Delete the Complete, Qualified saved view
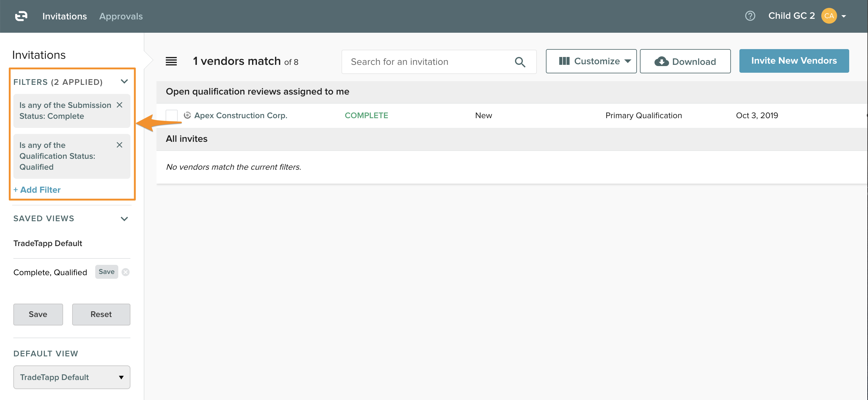868x400 pixels. coord(126,272)
